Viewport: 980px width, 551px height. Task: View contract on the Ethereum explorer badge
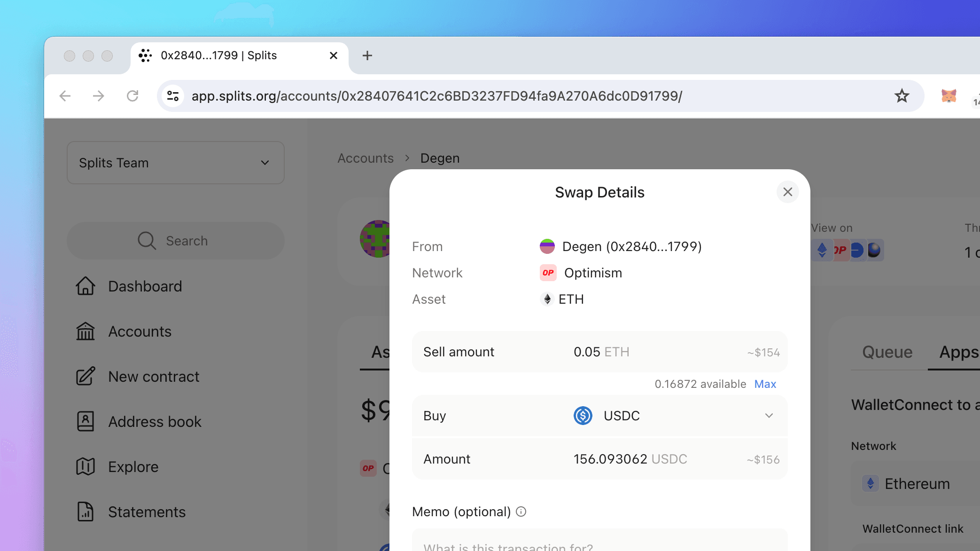822,250
